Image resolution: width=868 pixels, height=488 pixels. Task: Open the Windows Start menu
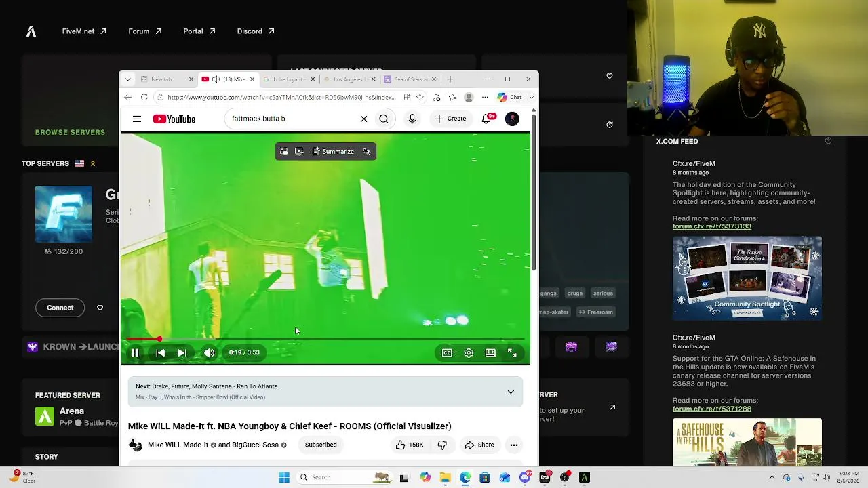pyautogui.click(x=284, y=477)
